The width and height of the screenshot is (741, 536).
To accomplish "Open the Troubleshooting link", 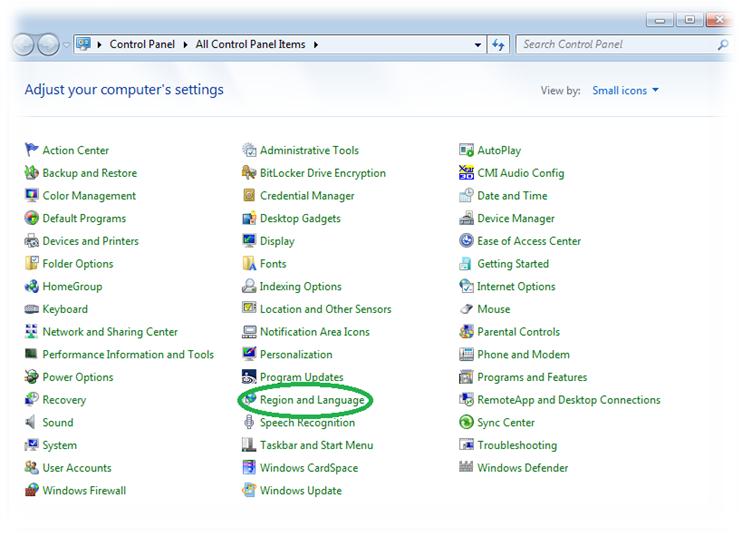I will point(517,445).
